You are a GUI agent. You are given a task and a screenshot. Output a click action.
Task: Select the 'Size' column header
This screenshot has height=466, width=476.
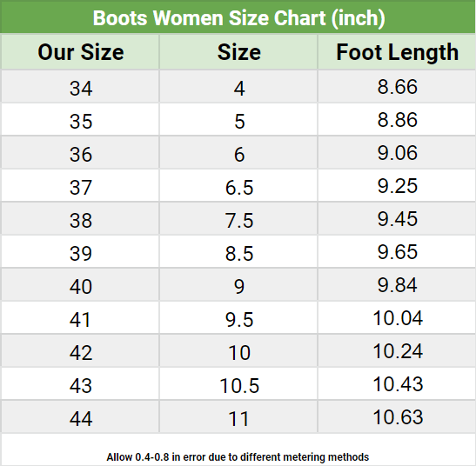(239, 52)
